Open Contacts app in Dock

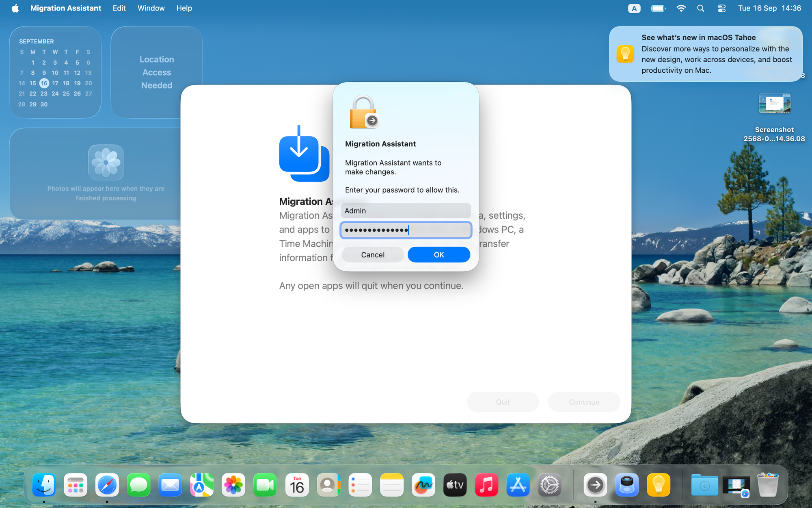click(x=328, y=485)
